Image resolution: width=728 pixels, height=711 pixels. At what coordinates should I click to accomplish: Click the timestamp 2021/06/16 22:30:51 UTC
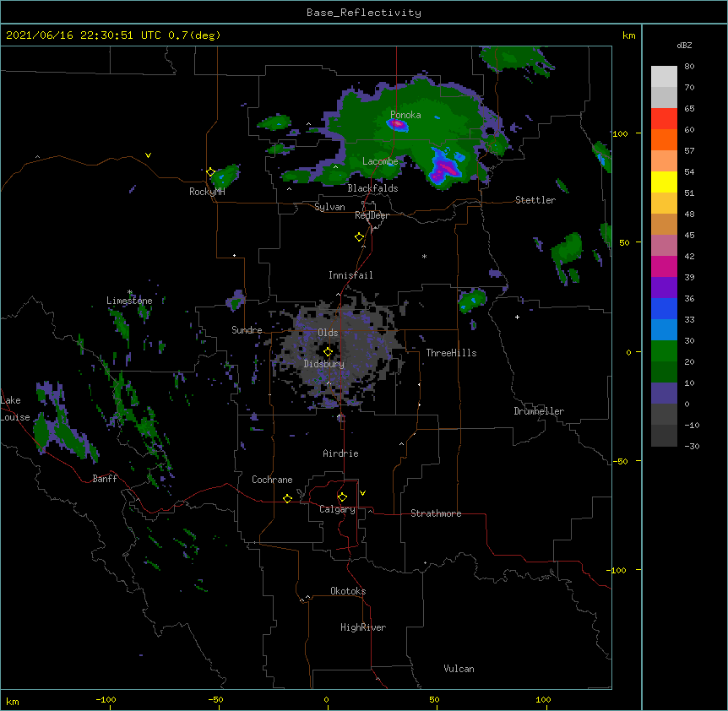pos(83,35)
